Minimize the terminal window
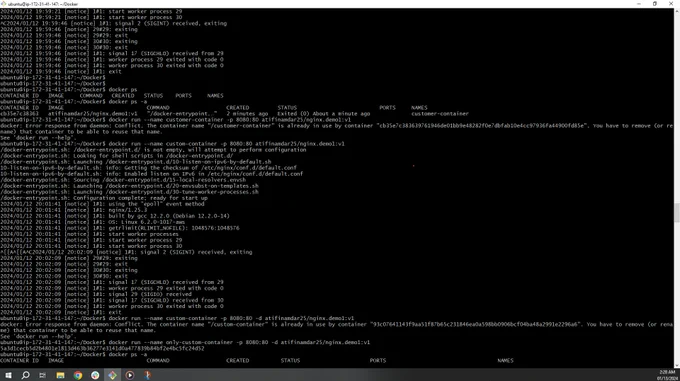 tap(638, 3)
